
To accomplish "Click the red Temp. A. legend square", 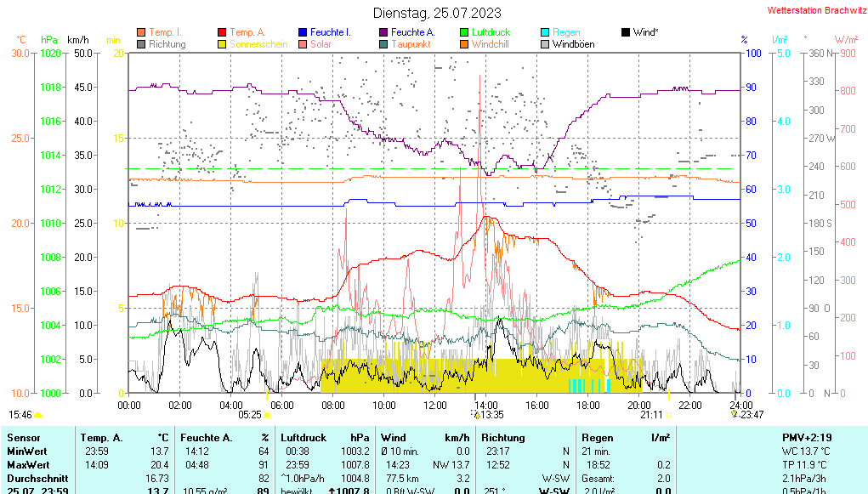I will click(222, 32).
